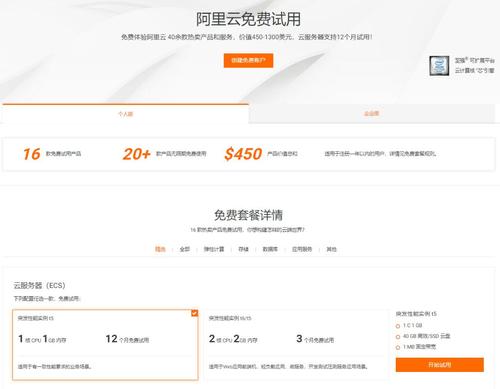Click the orange 开始试用 button
This screenshot has width=500, height=389.
tap(440, 365)
